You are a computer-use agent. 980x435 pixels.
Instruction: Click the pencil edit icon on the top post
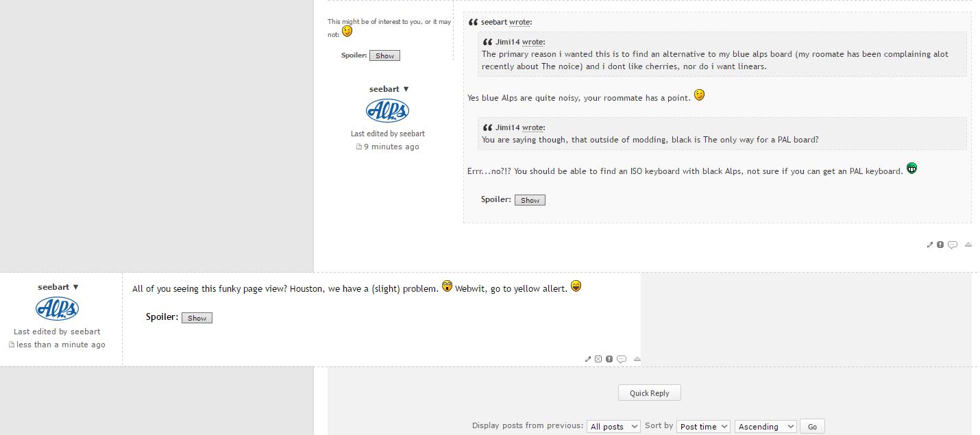click(930, 245)
